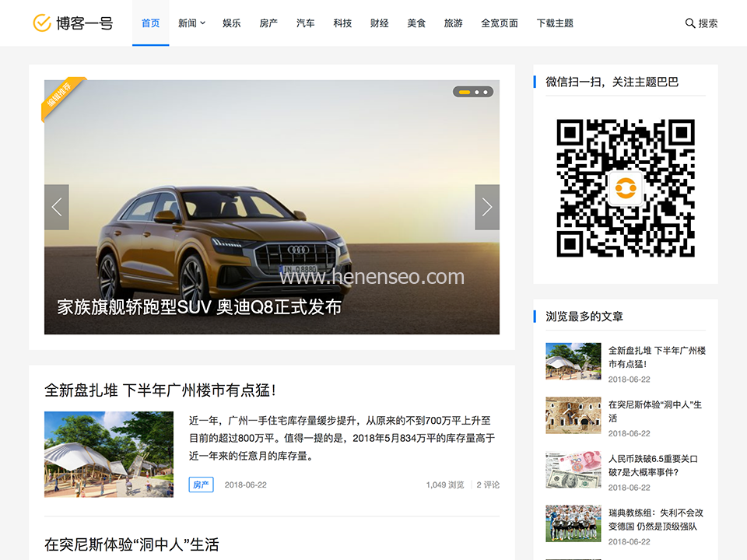
Task: Click the 浏览最多的文章 heading
Action: pos(584,317)
